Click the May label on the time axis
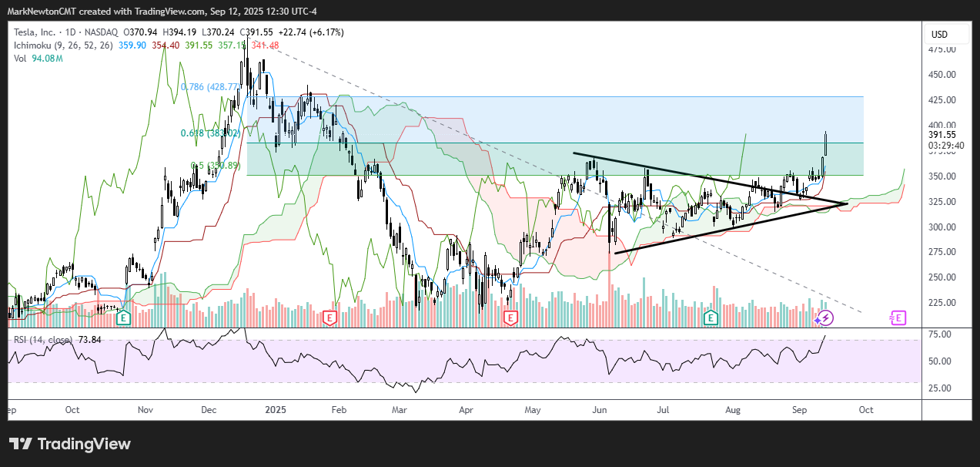Screen dimensions: 980x467 [x=532, y=410]
